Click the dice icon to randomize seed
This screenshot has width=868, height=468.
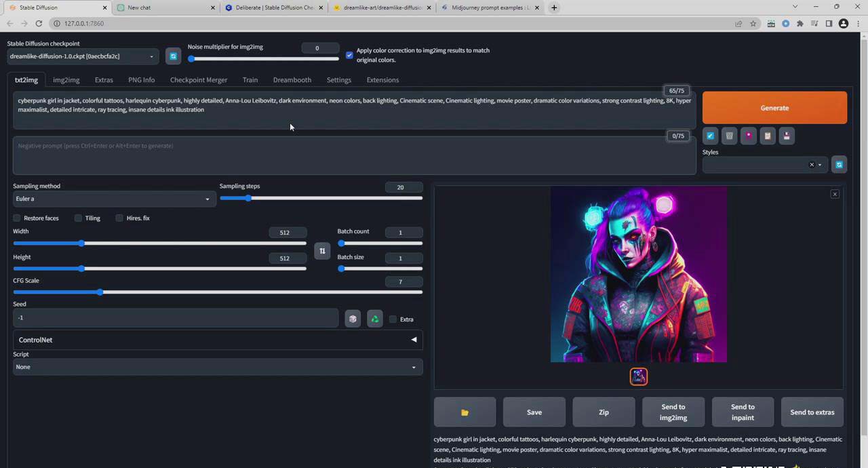click(353, 319)
